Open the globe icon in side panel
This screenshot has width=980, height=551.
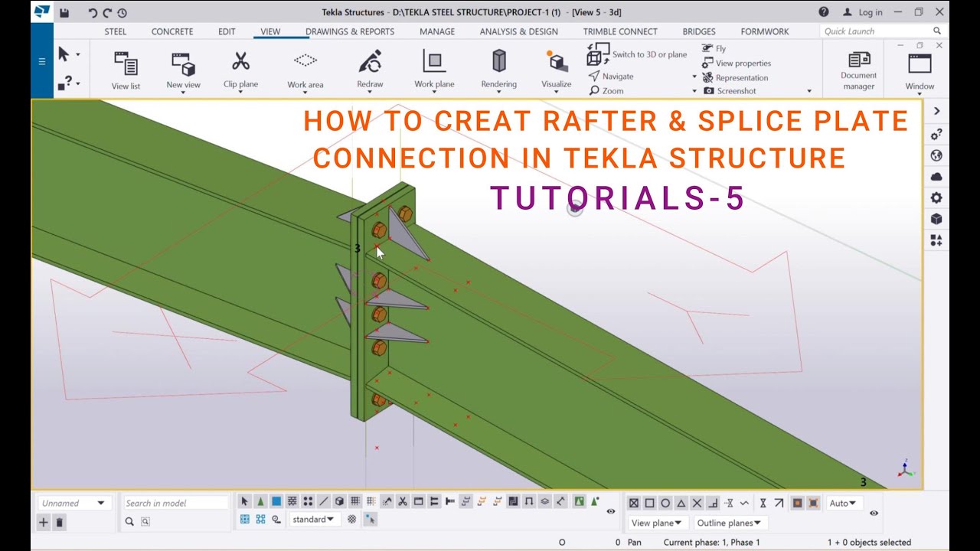pyautogui.click(x=936, y=155)
